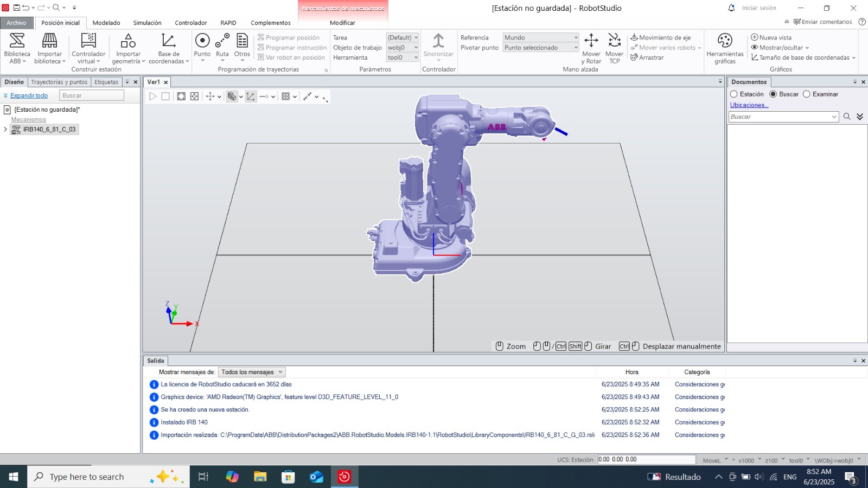Expand the IRB140_6_81_C_03 tree node
This screenshot has height=488, width=868.
click(x=5, y=129)
